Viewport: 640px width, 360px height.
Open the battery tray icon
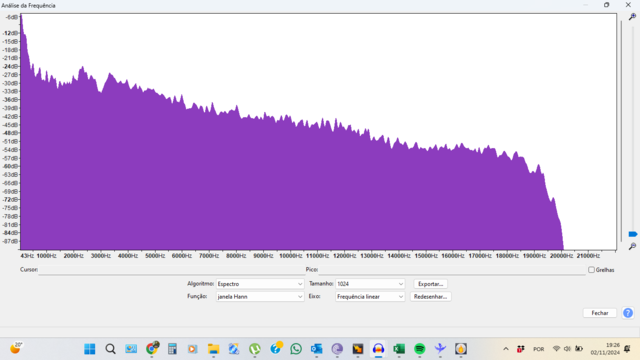[x=579, y=349]
